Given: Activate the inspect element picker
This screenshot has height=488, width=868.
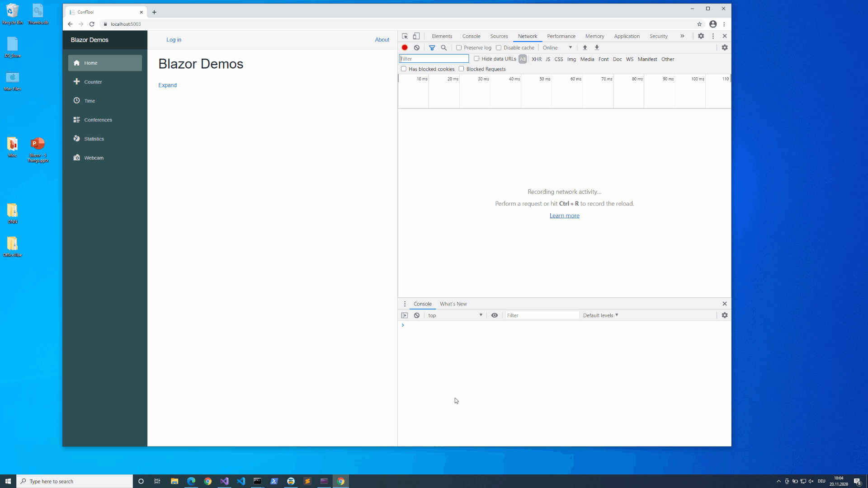Looking at the screenshot, I should [x=405, y=36].
